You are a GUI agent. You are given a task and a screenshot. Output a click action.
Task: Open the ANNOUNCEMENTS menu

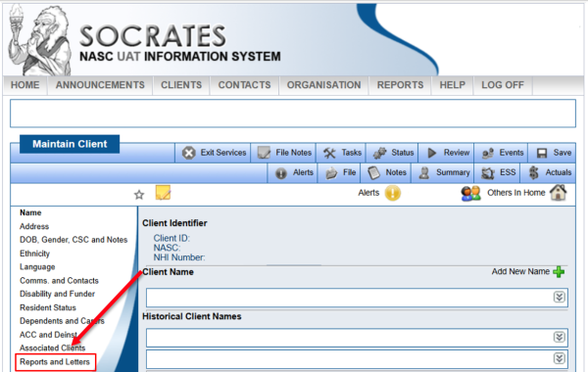[100, 85]
